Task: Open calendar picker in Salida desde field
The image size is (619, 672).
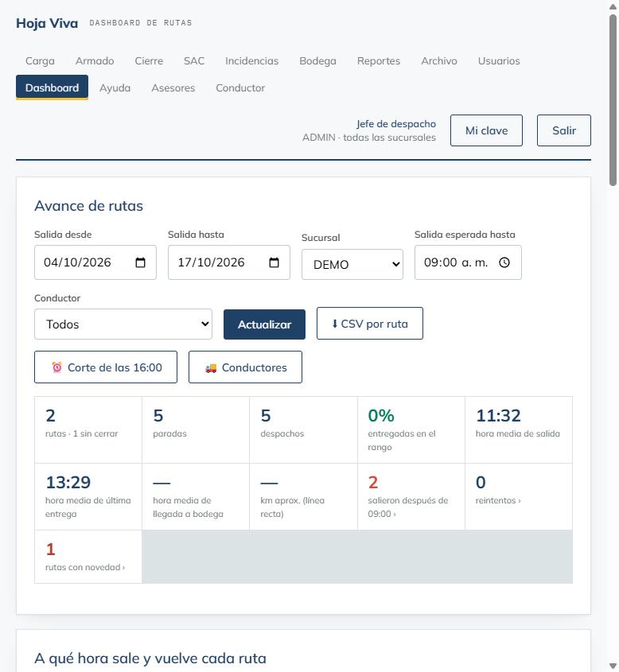Action: click(140, 262)
